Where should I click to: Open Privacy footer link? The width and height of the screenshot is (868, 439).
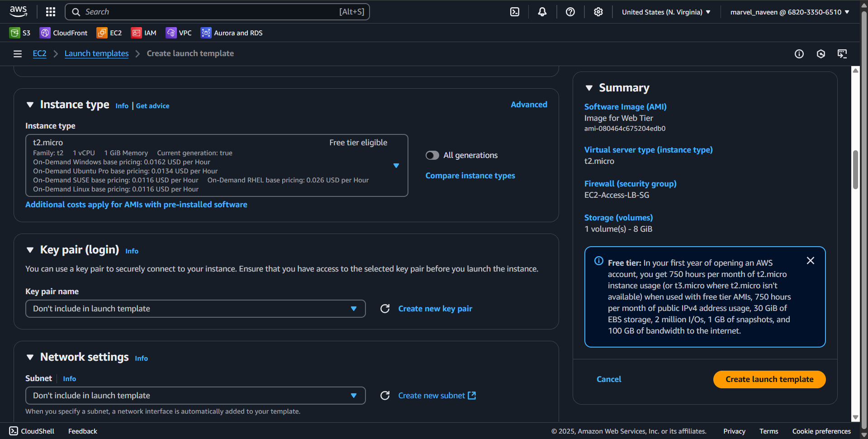tap(734, 431)
